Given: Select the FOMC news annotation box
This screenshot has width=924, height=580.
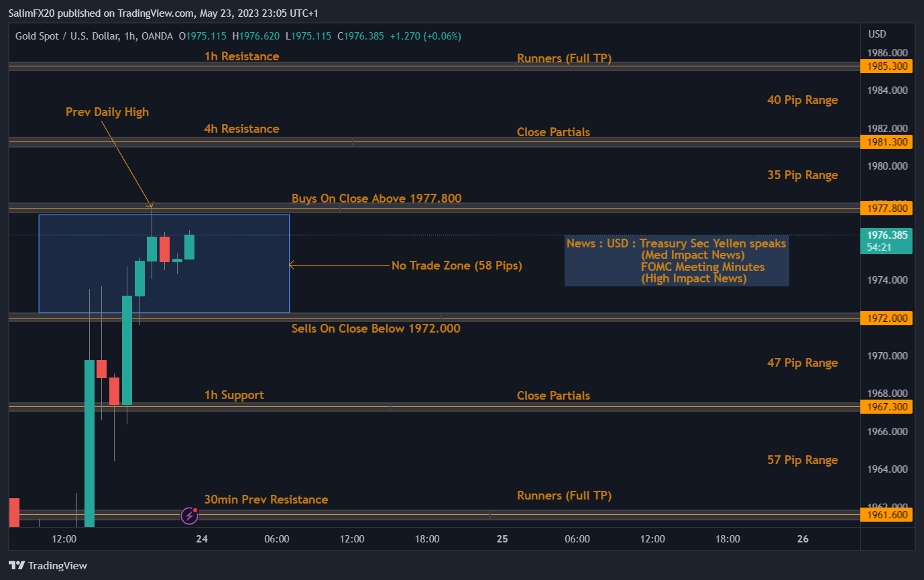Looking at the screenshot, I should (x=677, y=261).
